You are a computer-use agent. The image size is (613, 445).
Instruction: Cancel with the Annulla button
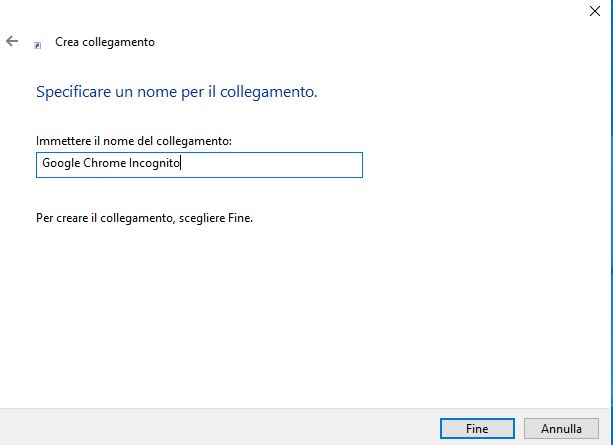pos(561,428)
